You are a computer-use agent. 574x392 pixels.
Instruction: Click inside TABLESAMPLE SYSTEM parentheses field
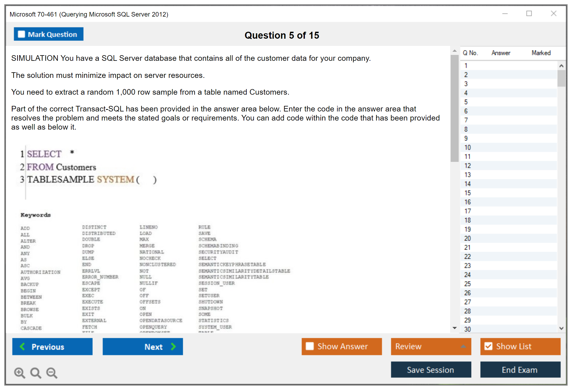(147, 180)
